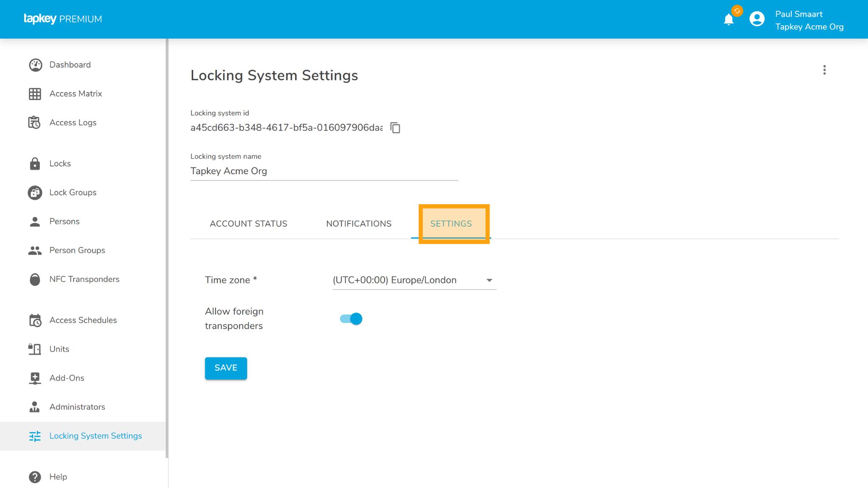The width and height of the screenshot is (868, 488).
Task: Click the Paul Smaart user name
Action: 798,14
